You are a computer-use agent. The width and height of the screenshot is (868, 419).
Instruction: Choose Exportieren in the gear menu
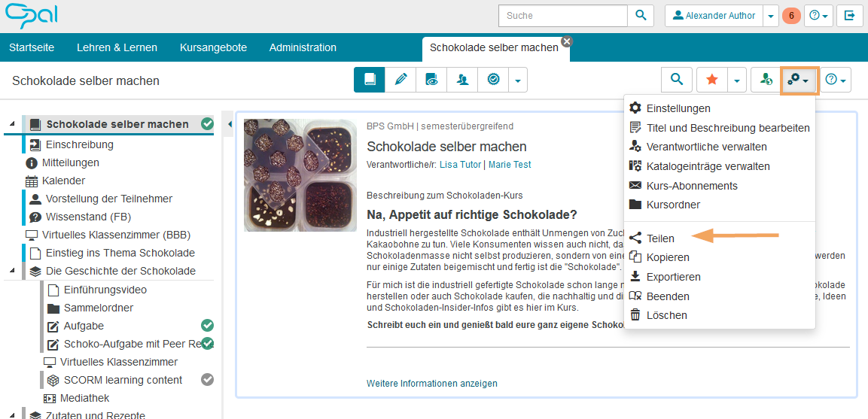[x=673, y=277]
